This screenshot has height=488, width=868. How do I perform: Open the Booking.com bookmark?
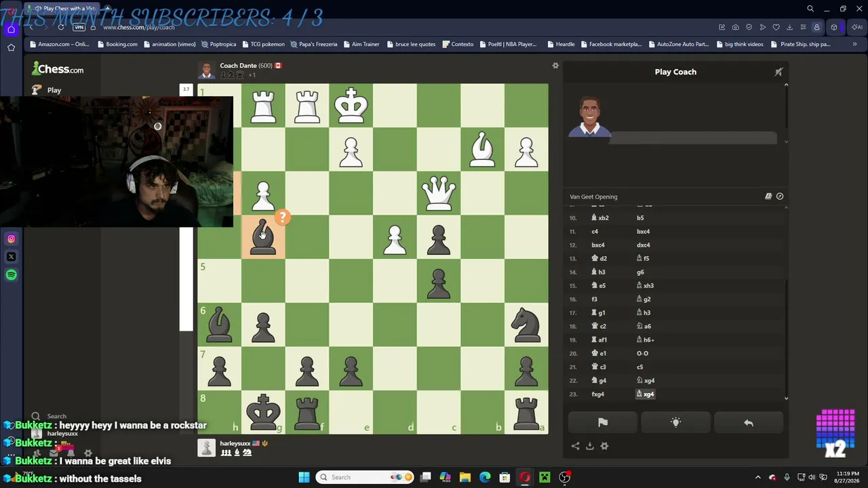click(x=117, y=45)
